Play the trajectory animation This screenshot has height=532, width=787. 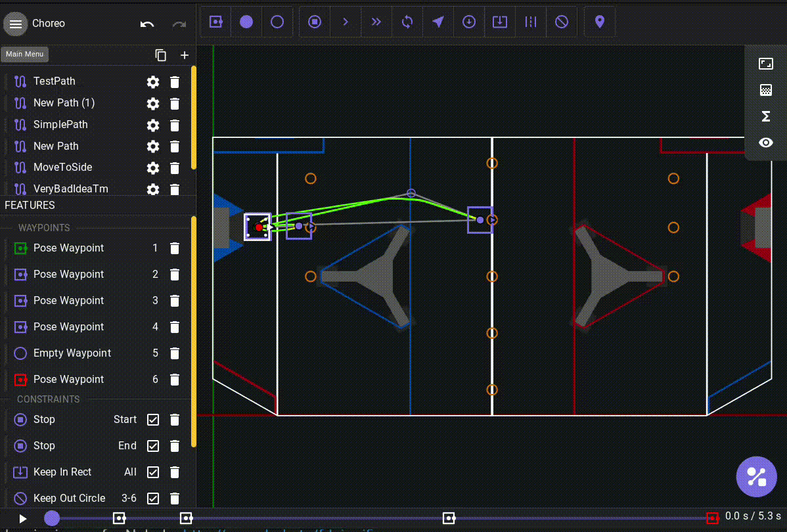click(x=22, y=518)
